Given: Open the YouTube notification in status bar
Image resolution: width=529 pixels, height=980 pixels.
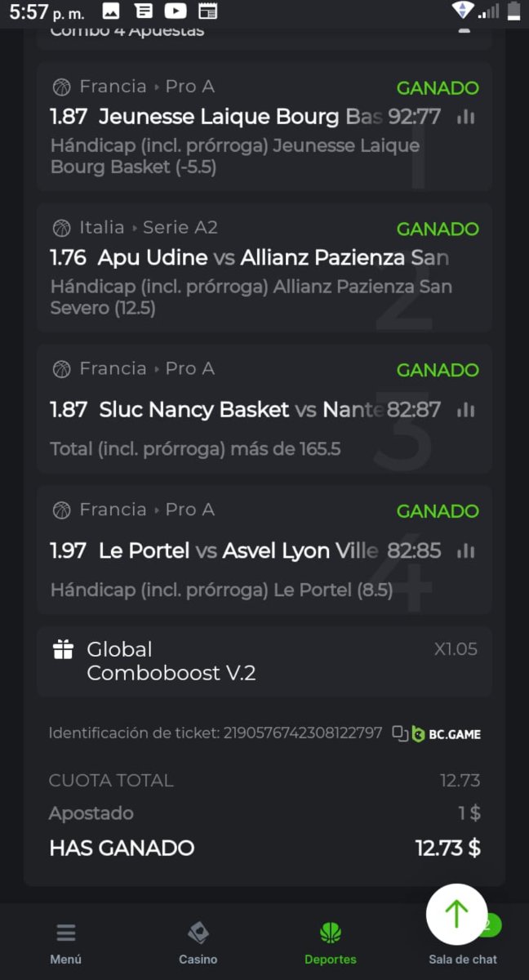Looking at the screenshot, I should 175,11.
